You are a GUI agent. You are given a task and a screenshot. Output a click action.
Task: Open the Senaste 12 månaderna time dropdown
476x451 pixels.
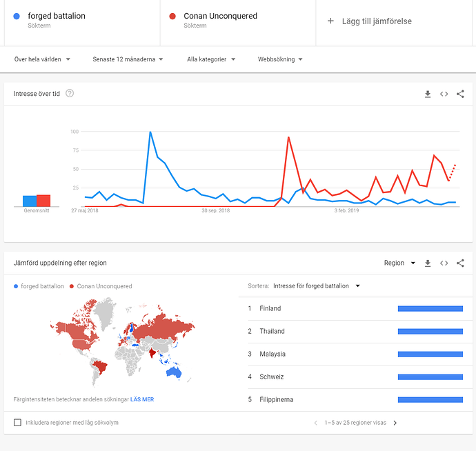(x=128, y=59)
